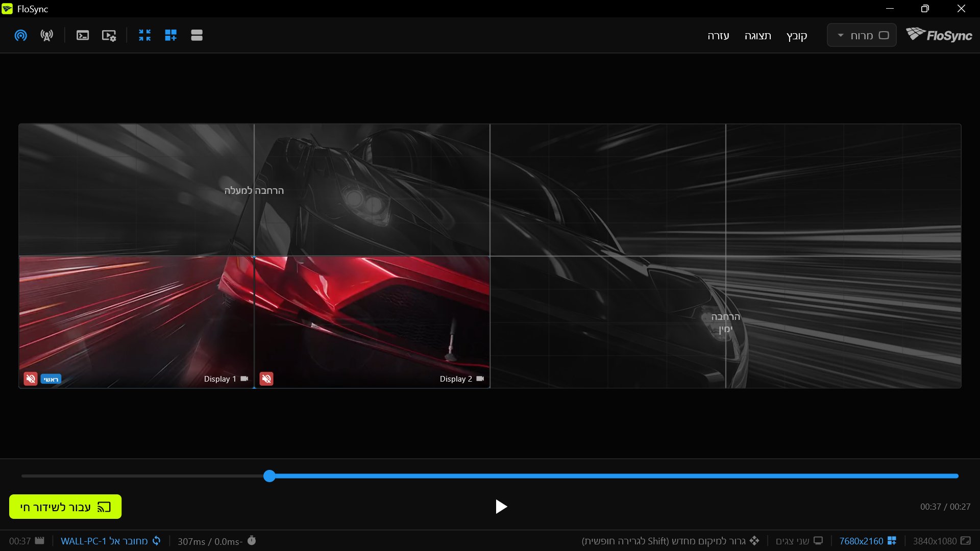This screenshot has height=551, width=980.
Task: Click the antenna tower icon
Action: 47,35
